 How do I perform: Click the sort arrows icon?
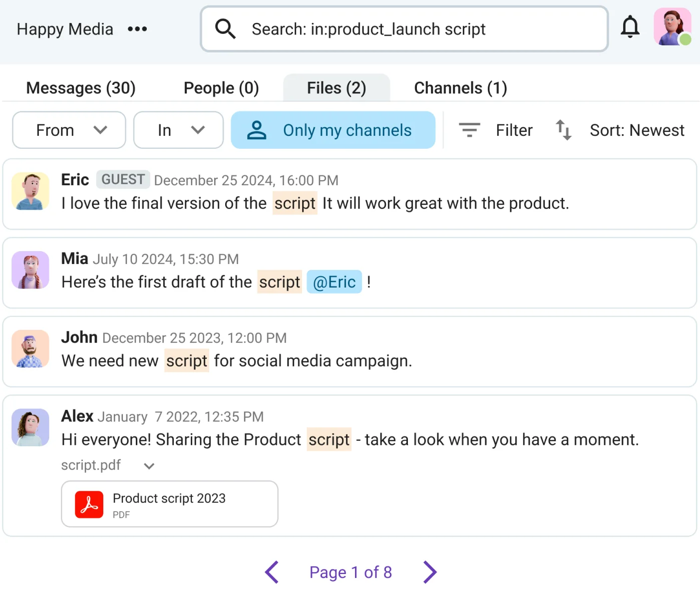click(563, 130)
